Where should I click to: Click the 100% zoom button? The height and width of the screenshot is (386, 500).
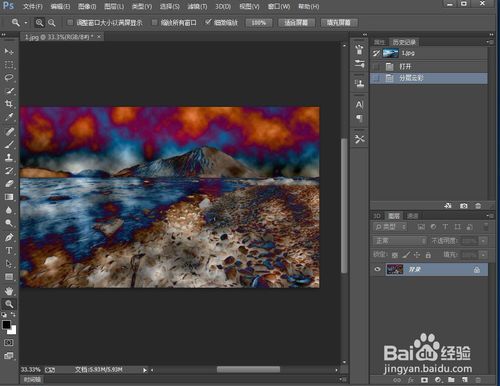pos(259,23)
